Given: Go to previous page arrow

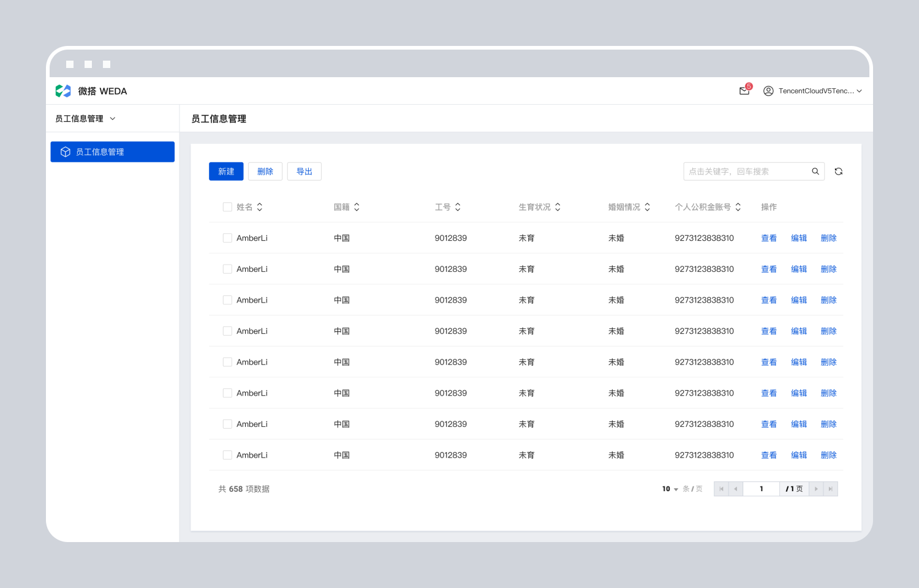Looking at the screenshot, I should pos(736,489).
